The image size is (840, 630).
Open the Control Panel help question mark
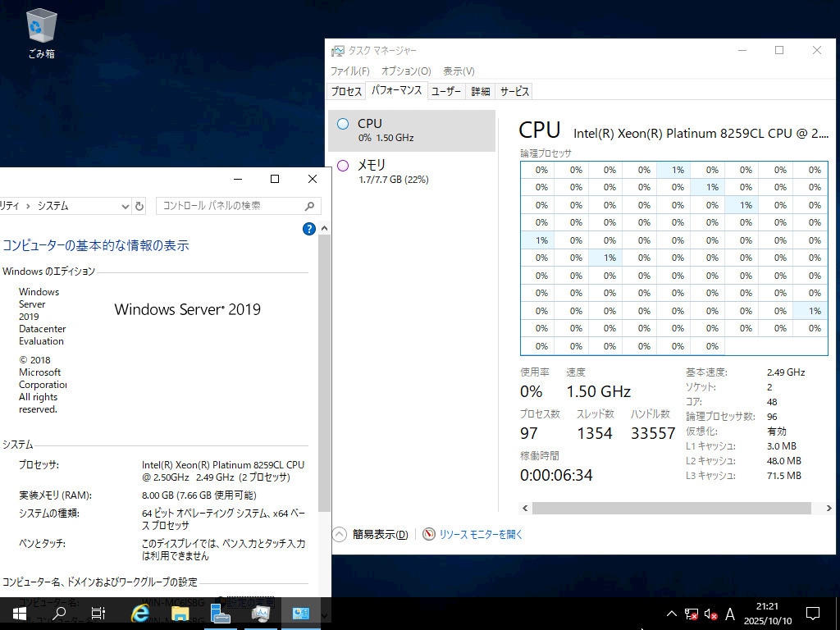click(309, 229)
